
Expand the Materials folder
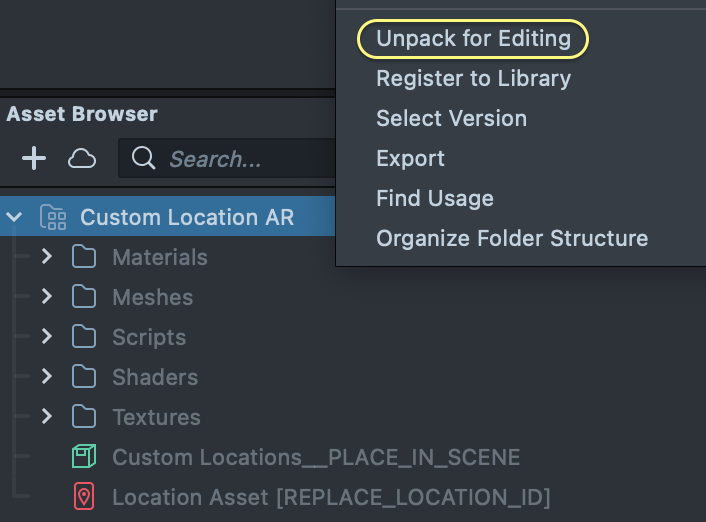pos(47,257)
